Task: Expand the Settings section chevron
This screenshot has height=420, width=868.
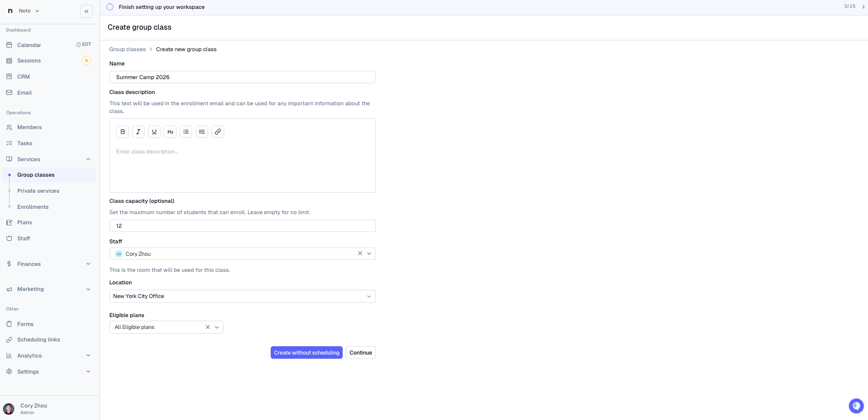Action: tap(88, 372)
